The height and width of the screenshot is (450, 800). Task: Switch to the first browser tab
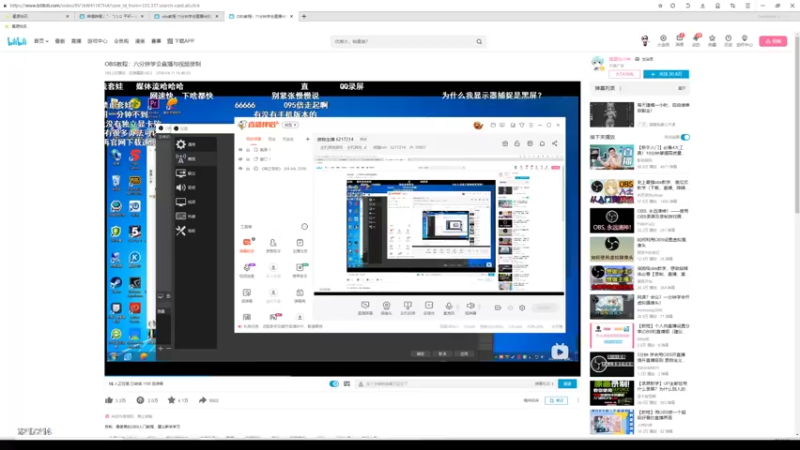tap(37, 16)
